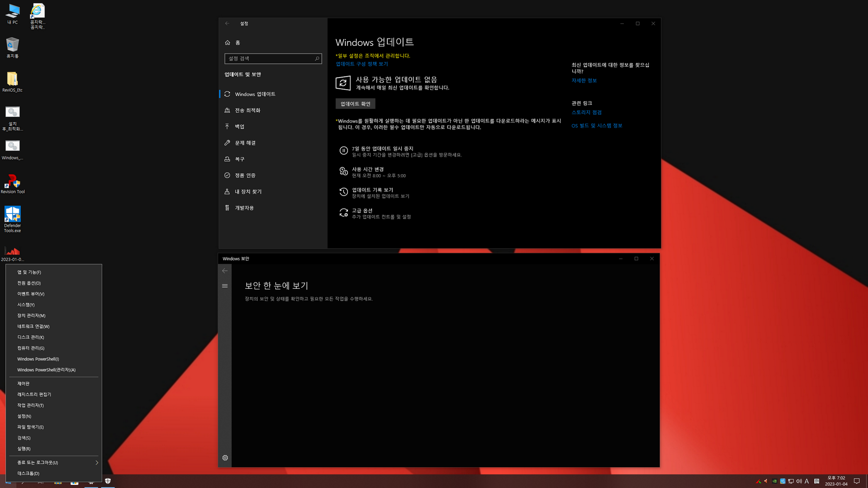Select the Revision Tool desktop icon
The image size is (868, 488).
13,184
